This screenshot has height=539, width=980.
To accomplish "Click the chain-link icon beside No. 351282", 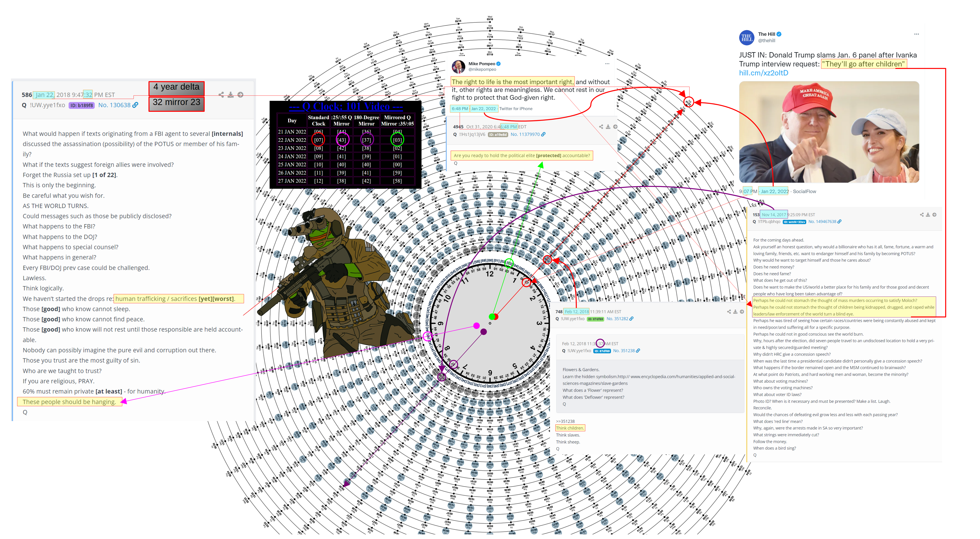I will pos(631,319).
